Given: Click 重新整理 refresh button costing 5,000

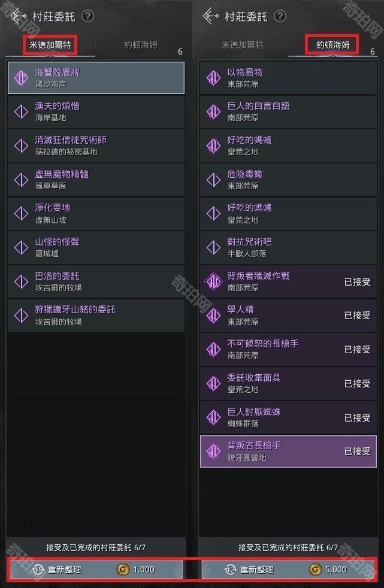Looking at the screenshot, I should pyautogui.click(x=288, y=569).
